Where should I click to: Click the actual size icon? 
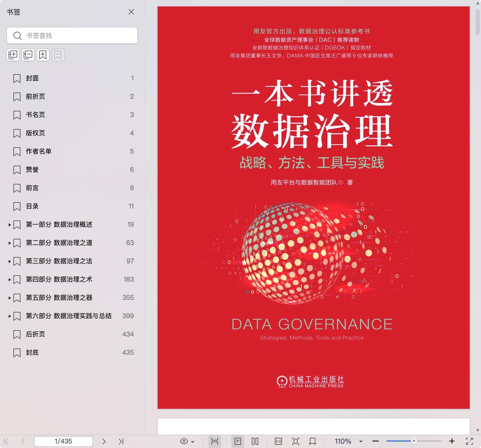click(x=278, y=441)
